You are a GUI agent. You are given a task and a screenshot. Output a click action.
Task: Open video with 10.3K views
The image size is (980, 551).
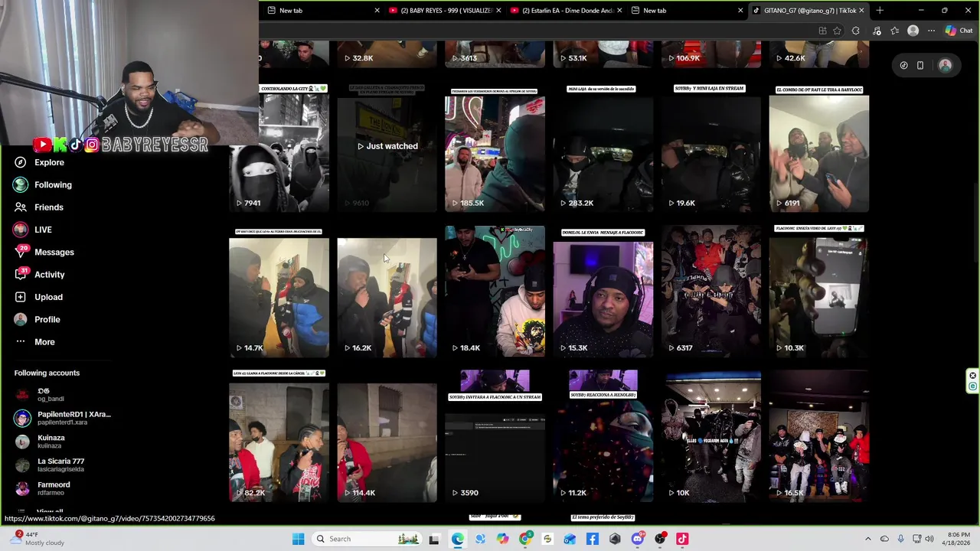click(x=819, y=292)
